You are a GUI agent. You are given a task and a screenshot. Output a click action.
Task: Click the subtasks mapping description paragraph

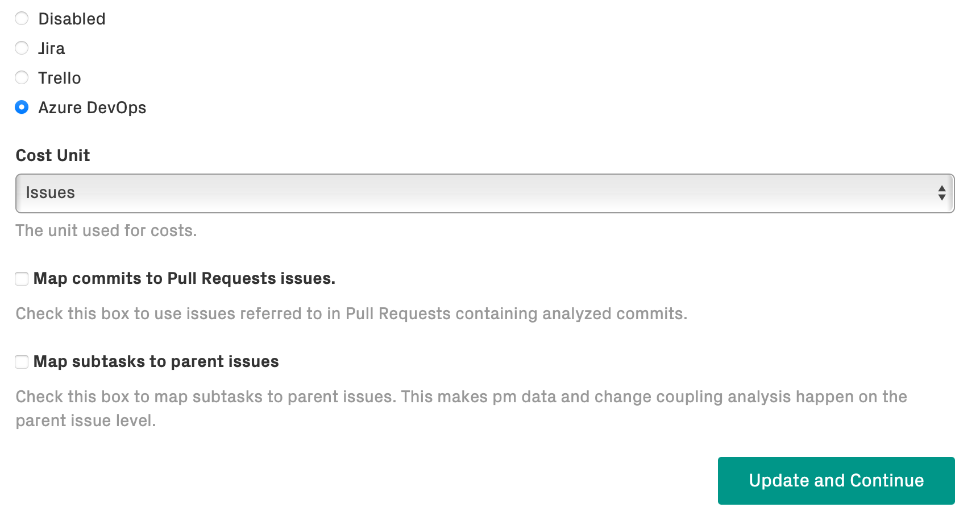click(460, 397)
